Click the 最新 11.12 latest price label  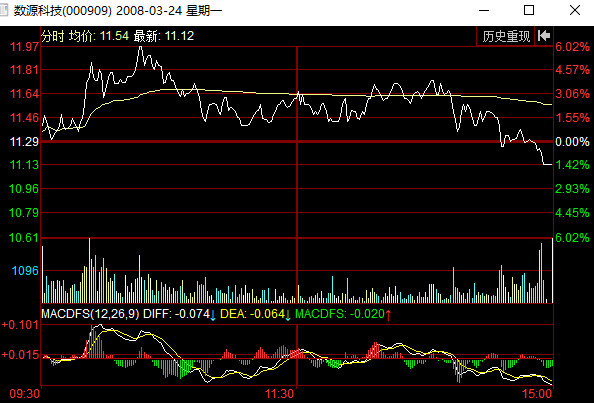coord(164,36)
